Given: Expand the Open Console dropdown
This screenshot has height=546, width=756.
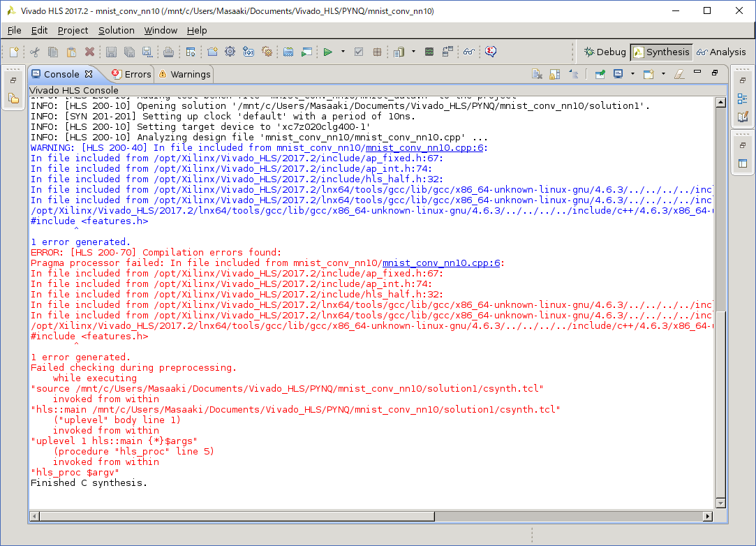Looking at the screenshot, I should (x=663, y=73).
